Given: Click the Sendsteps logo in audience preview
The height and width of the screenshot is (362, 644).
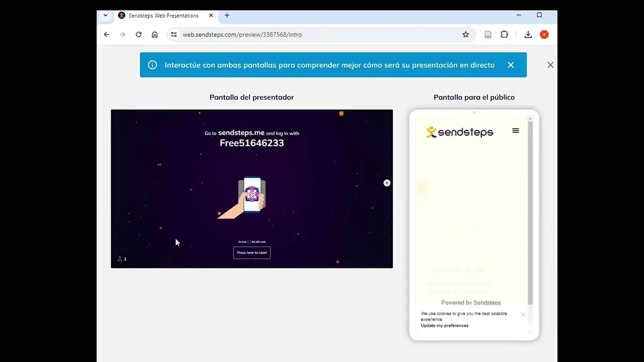Looking at the screenshot, I should tap(459, 132).
